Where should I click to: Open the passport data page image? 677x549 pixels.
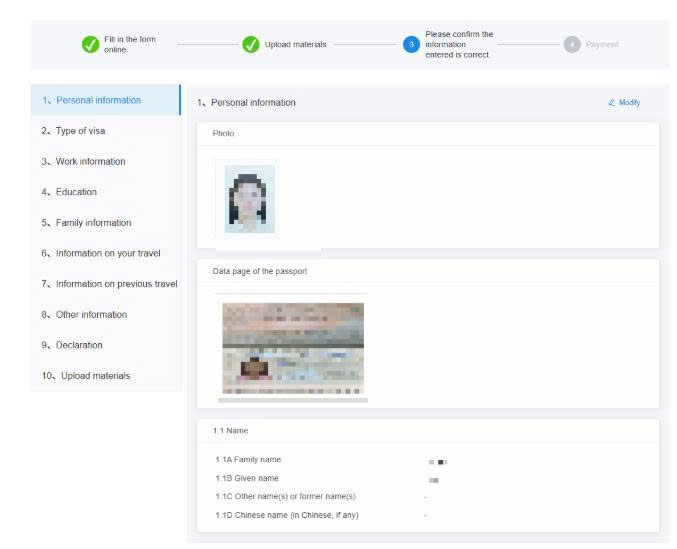click(293, 348)
